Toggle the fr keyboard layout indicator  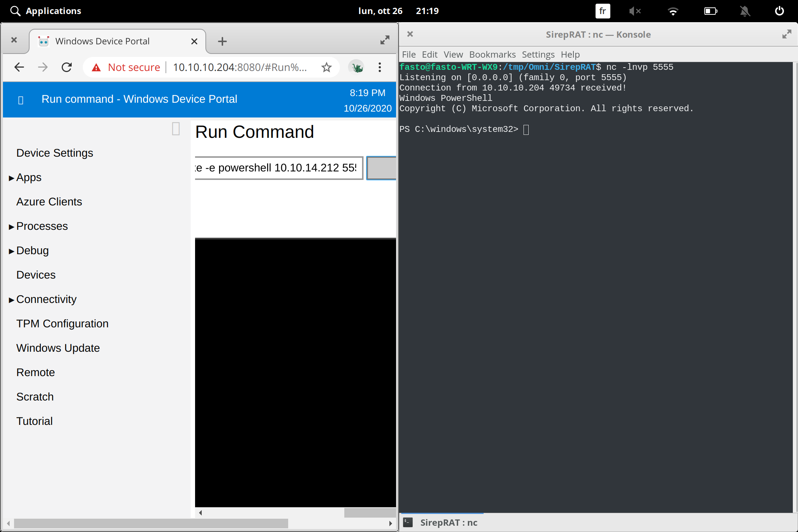click(603, 11)
